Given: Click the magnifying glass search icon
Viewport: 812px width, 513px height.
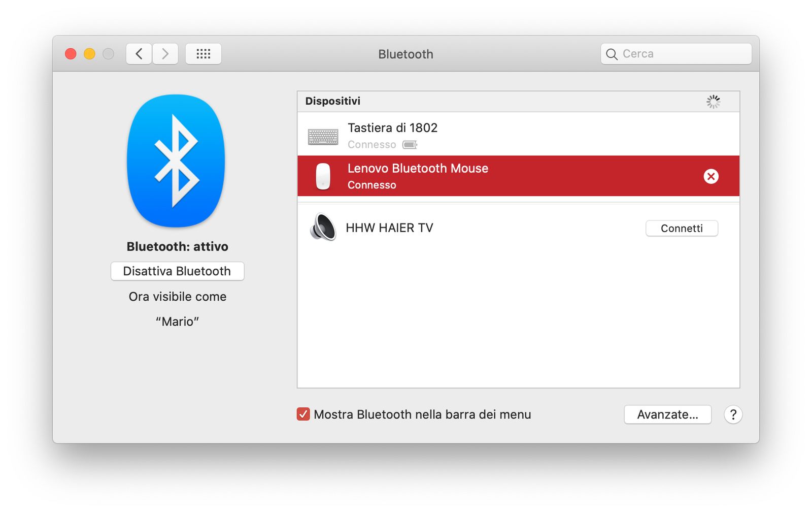Looking at the screenshot, I should pyautogui.click(x=612, y=54).
